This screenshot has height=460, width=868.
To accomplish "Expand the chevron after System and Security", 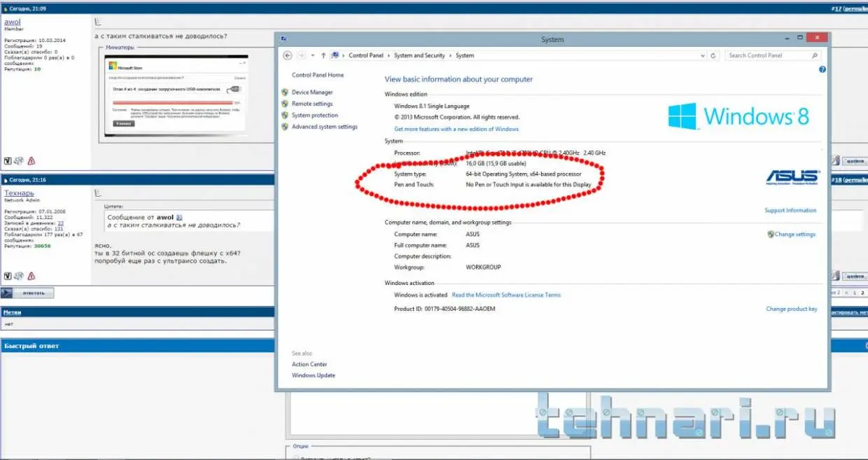I will coord(450,55).
